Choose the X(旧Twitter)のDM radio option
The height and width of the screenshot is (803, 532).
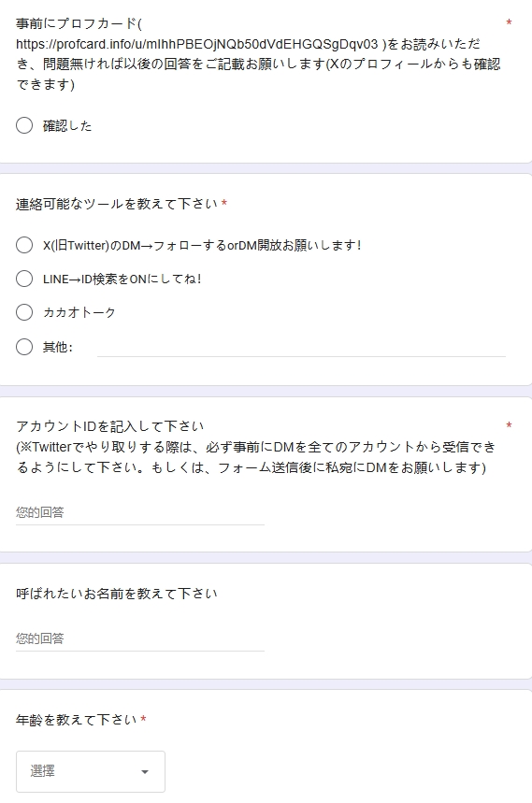[x=24, y=245]
